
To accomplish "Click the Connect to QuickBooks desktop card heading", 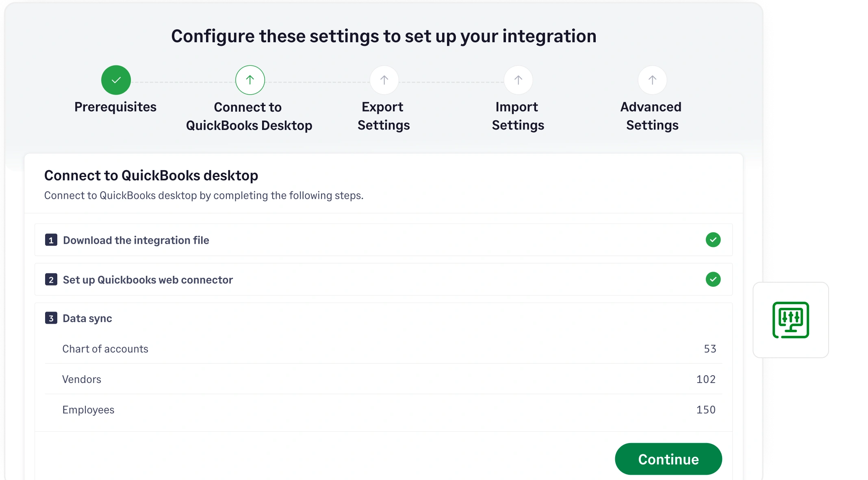I will click(151, 175).
